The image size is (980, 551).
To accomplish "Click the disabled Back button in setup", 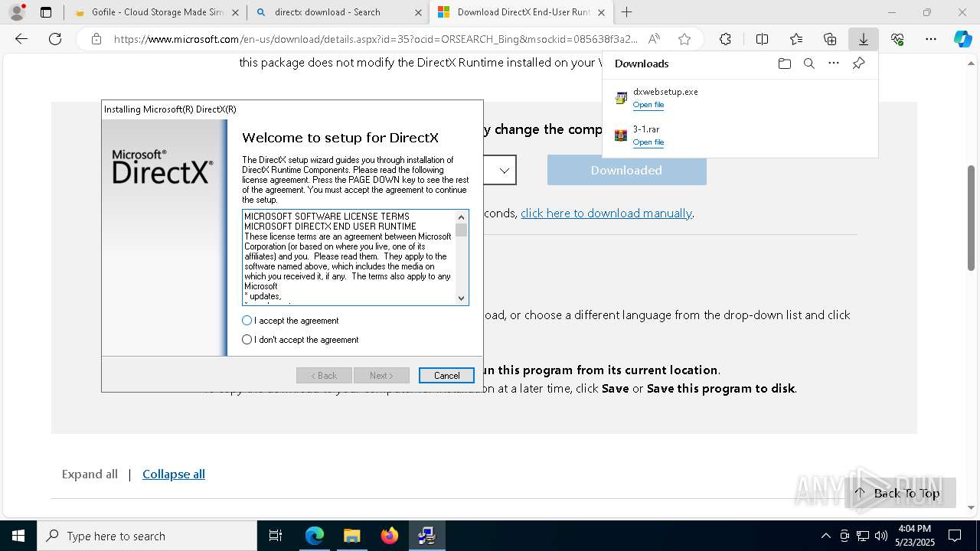I will [x=324, y=376].
